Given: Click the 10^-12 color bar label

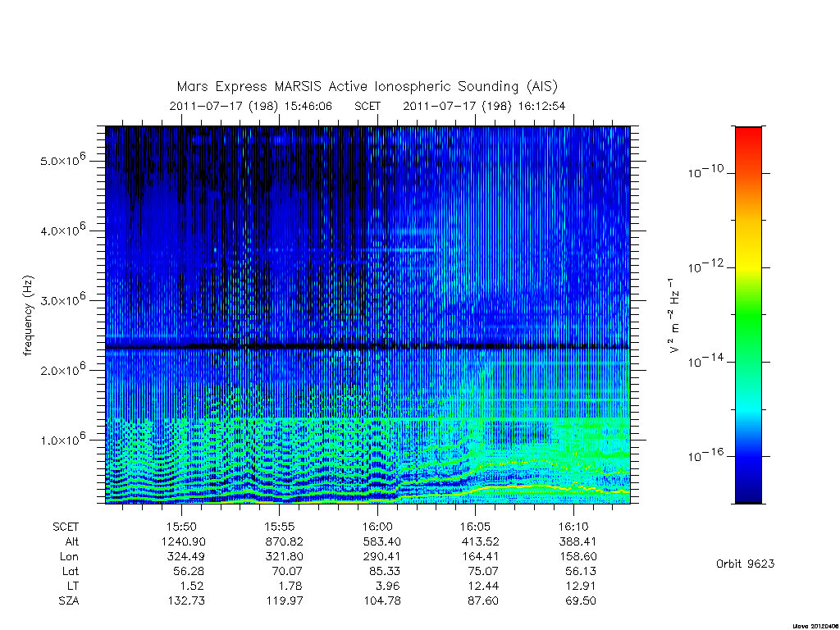Looking at the screenshot, I should click(x=705, y=266).
